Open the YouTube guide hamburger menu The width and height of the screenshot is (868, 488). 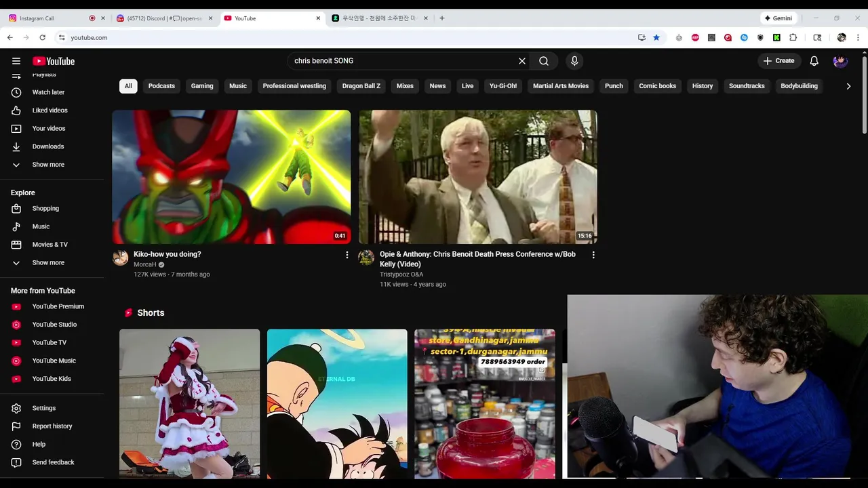tap(16, 61)
